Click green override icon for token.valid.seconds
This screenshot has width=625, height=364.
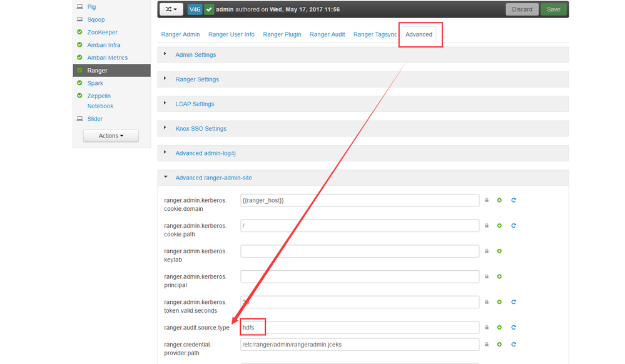[499, 302]
